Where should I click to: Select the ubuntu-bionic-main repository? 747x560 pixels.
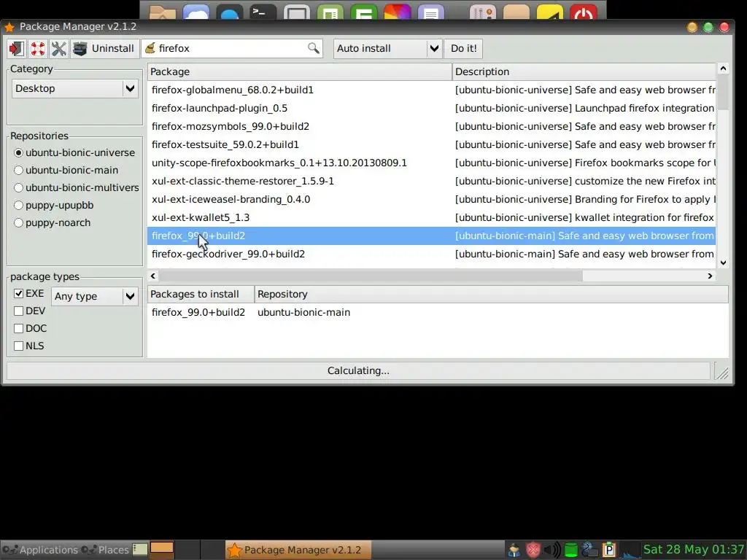click(x=66, y=171)
